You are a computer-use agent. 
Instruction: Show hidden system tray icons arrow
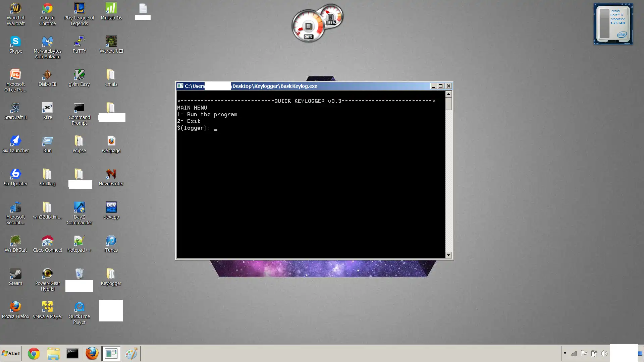coord(565,353)
